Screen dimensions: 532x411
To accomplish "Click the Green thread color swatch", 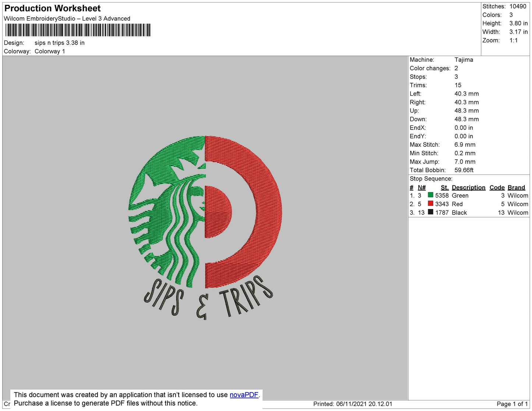I will click(430, 195).
